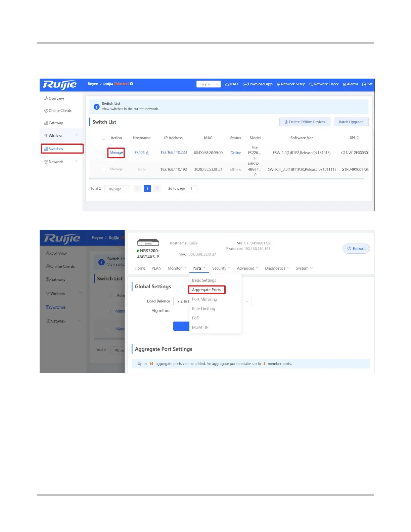Open the Diagnostics dropdown tab
The height and width of the screenshot is (532, 411).
coord(277,268)
